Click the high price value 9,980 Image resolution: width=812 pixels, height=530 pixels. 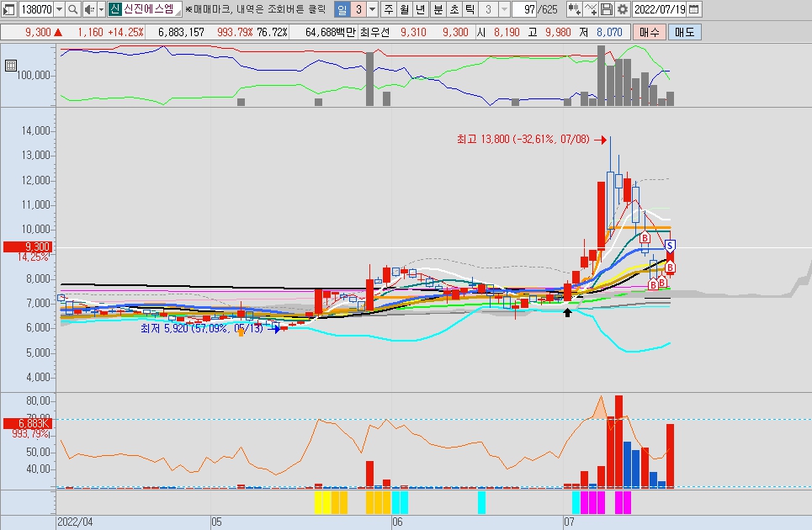point(558,32)
